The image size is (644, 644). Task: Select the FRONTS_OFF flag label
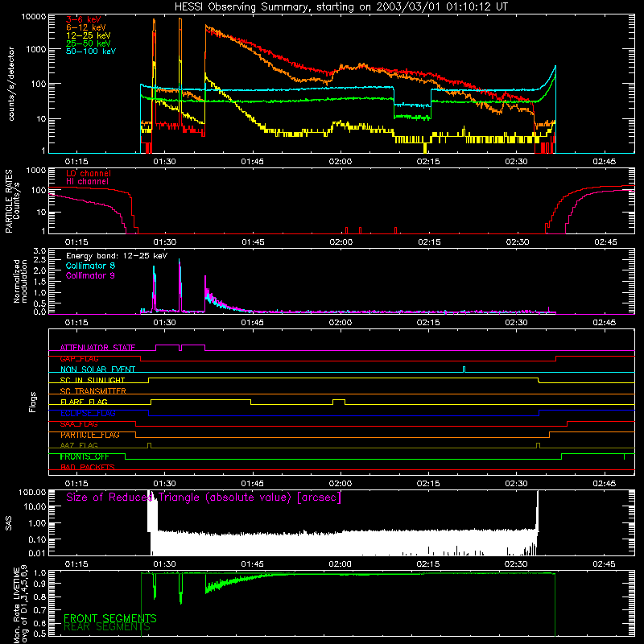[x=85, y=456]
